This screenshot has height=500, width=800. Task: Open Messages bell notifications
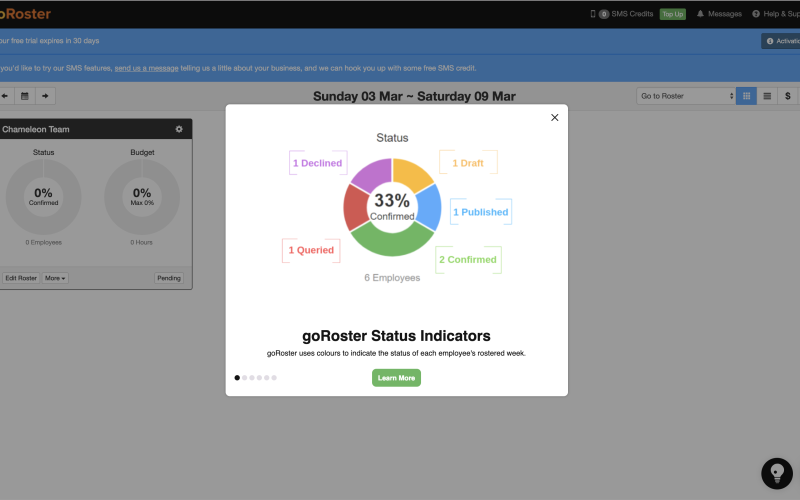click(x=719, y=14)
